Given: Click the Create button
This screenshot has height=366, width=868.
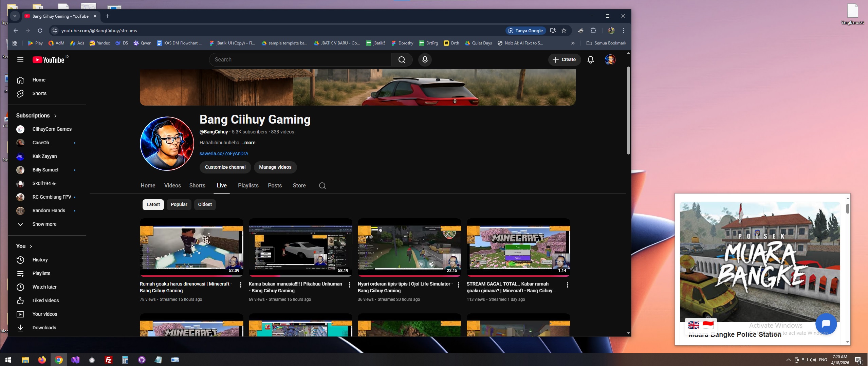Looking at the screenshot, I should pos(564,60).
